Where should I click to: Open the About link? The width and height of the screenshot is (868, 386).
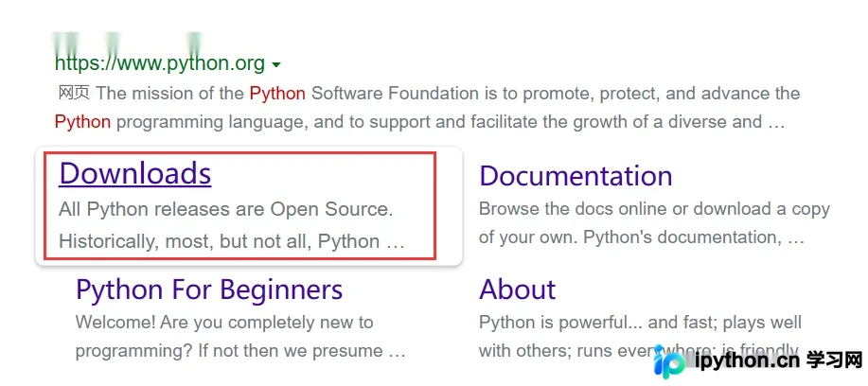pos(518,289)
